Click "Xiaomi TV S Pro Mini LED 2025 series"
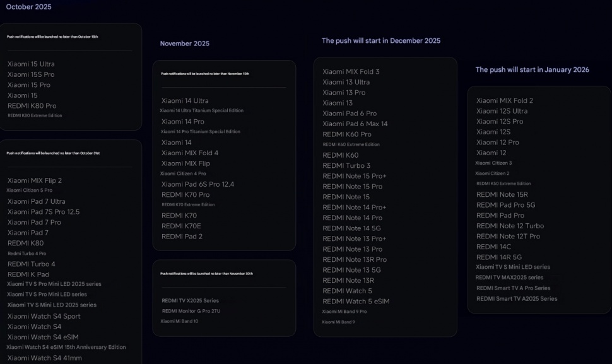 click(x=54, y=284)
